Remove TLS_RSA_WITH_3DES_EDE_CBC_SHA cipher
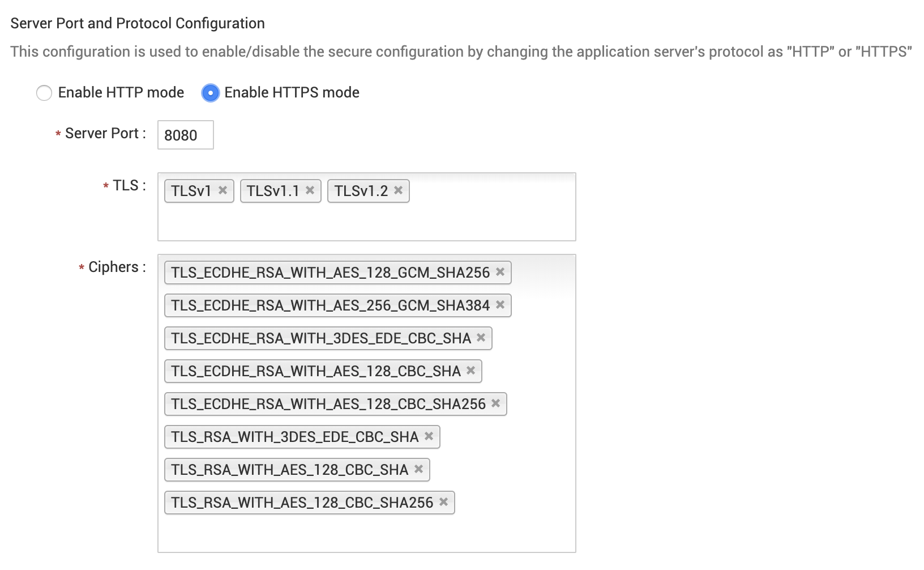Screen dimensions: 924x570 pos(429,436)
